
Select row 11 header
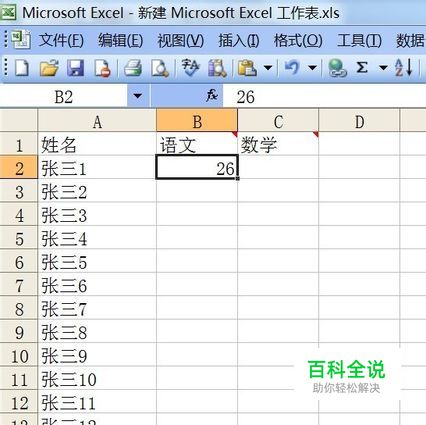(x=19, y=379)
